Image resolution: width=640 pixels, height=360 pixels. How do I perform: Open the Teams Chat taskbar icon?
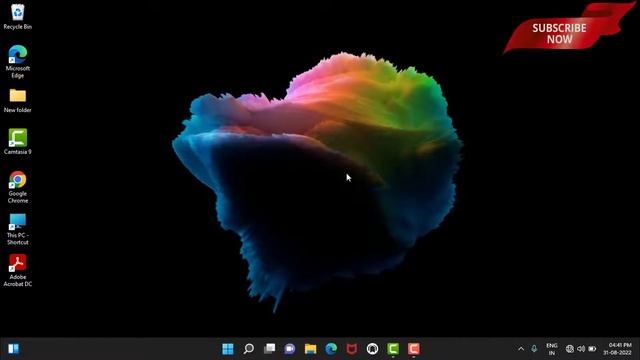tap(290, 349)
